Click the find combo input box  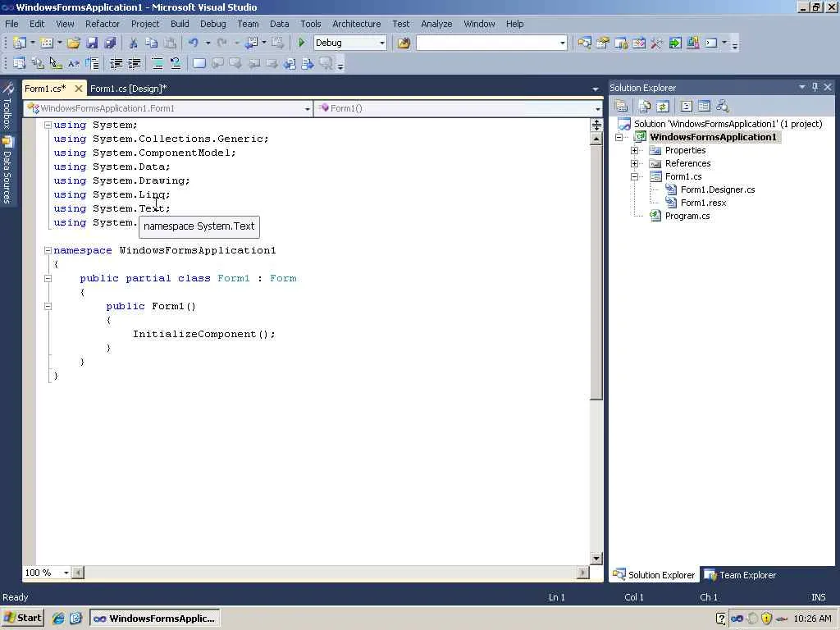[487, 43]
